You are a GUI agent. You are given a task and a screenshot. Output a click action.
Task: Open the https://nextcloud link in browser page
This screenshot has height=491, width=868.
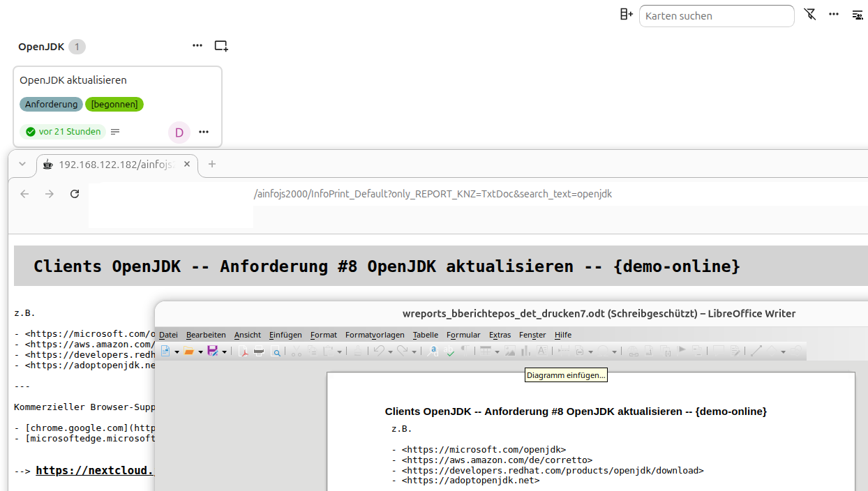[94, 470]
